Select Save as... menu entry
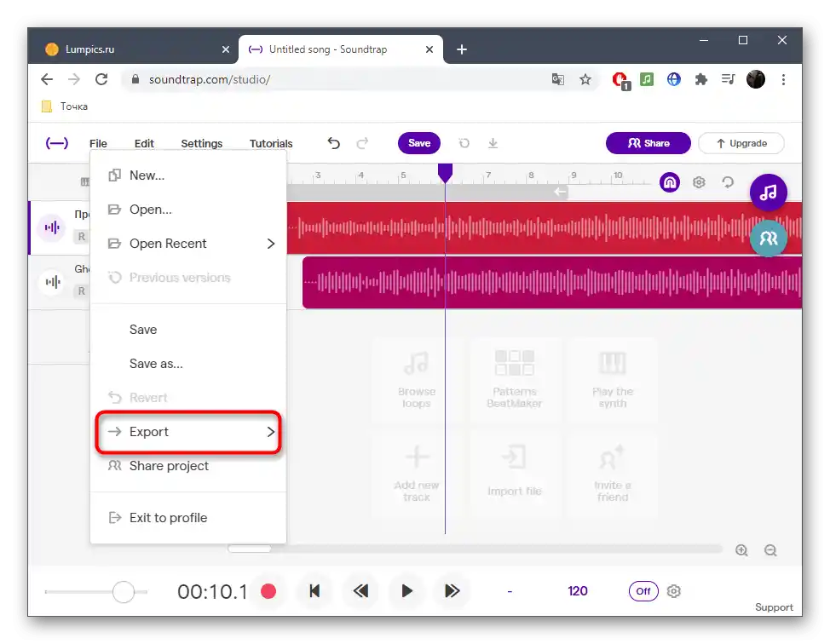Viewport: 830px width, 644px height. tap(188, 364)
